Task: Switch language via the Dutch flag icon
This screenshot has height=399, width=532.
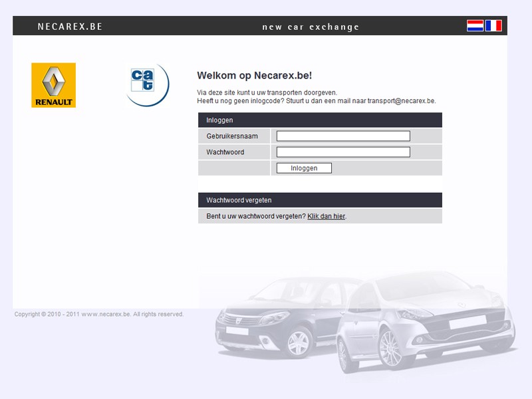Action: (x=475, y=26)
